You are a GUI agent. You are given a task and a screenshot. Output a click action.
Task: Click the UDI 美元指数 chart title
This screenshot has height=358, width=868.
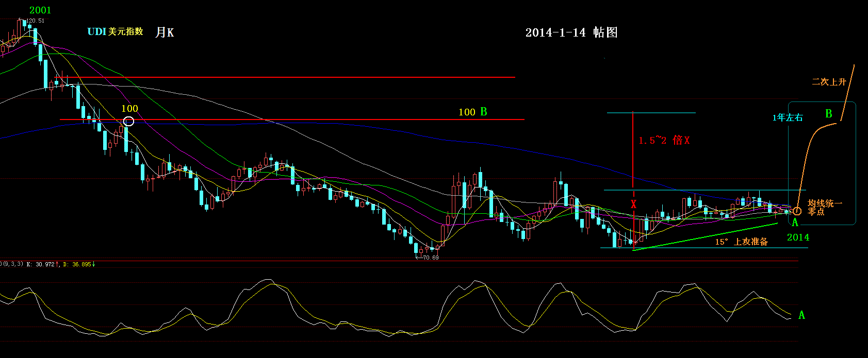coord(115,32)
